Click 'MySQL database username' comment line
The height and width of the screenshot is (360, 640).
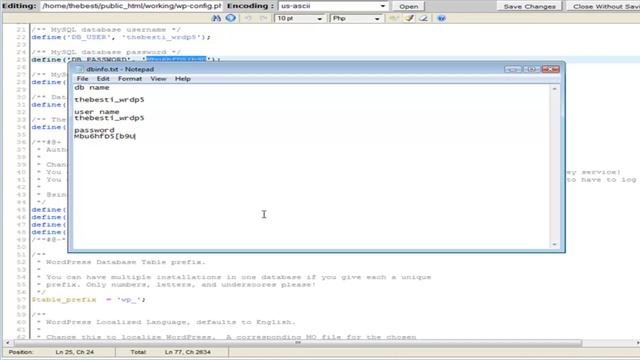pos(106,30)
